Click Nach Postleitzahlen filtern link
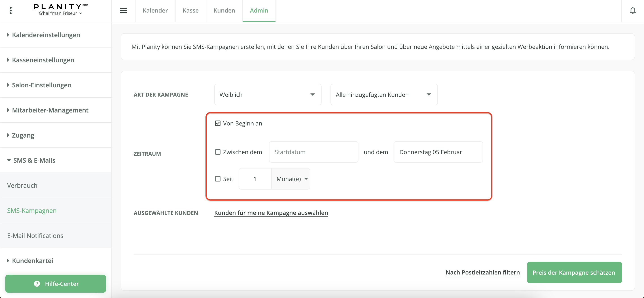Image resolution: width=644 pixels, height=298 pixels. 483,272
